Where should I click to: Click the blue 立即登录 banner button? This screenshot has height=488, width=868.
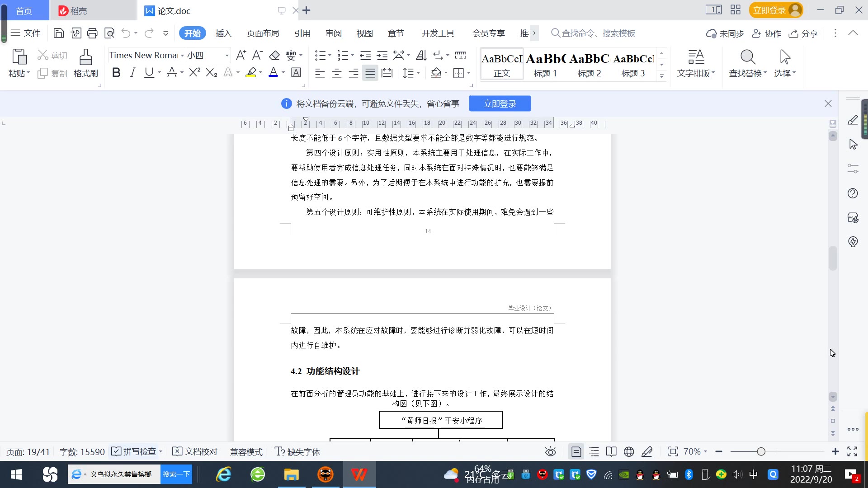click(x=500, y=103)
